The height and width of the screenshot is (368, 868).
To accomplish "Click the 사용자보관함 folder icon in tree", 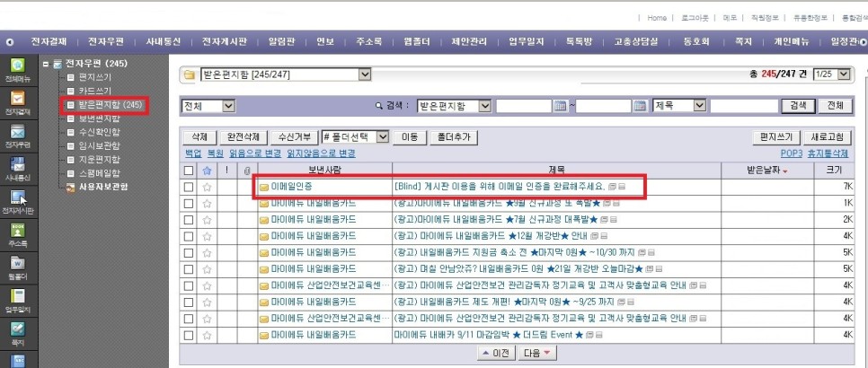I will 70,187.
